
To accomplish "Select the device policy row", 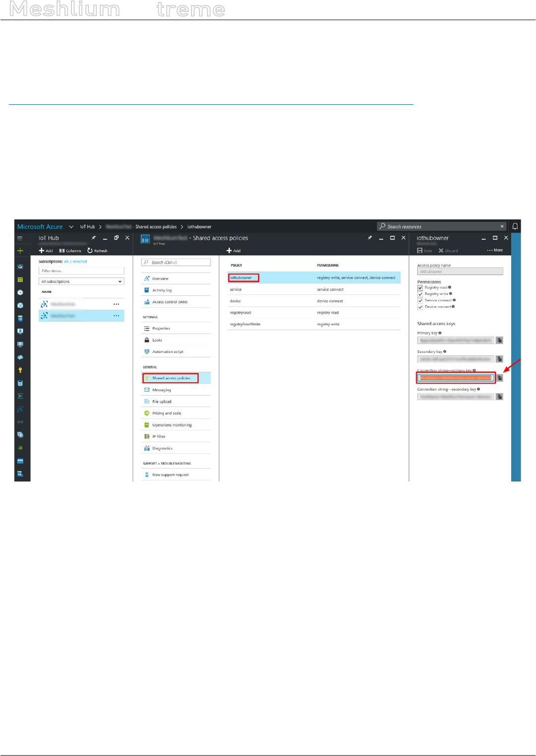I will 314,301.
